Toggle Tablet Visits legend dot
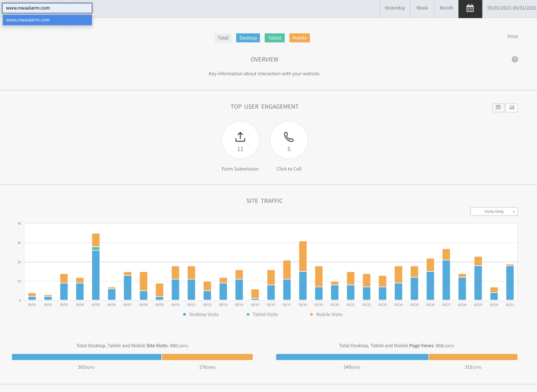The width and height of the screenshot is (537, 392). coord(248,314)
